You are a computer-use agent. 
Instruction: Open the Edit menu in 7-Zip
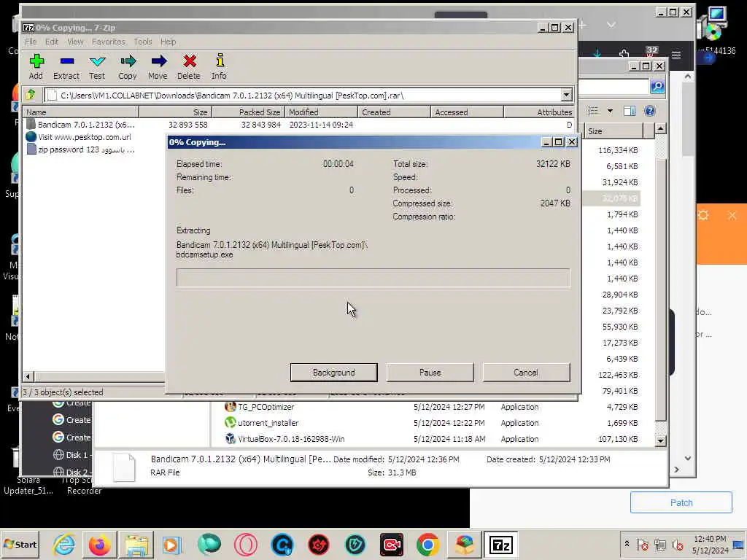(52, 42)
